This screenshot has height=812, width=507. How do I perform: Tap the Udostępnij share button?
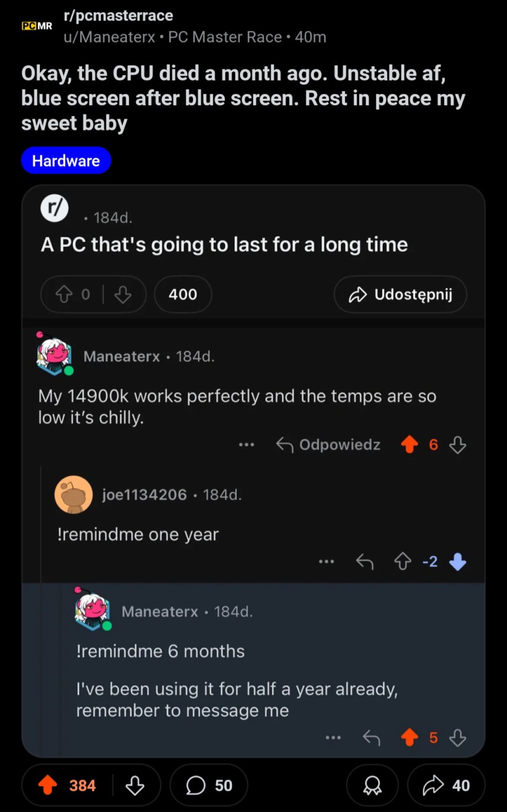(x=400, y=294)
